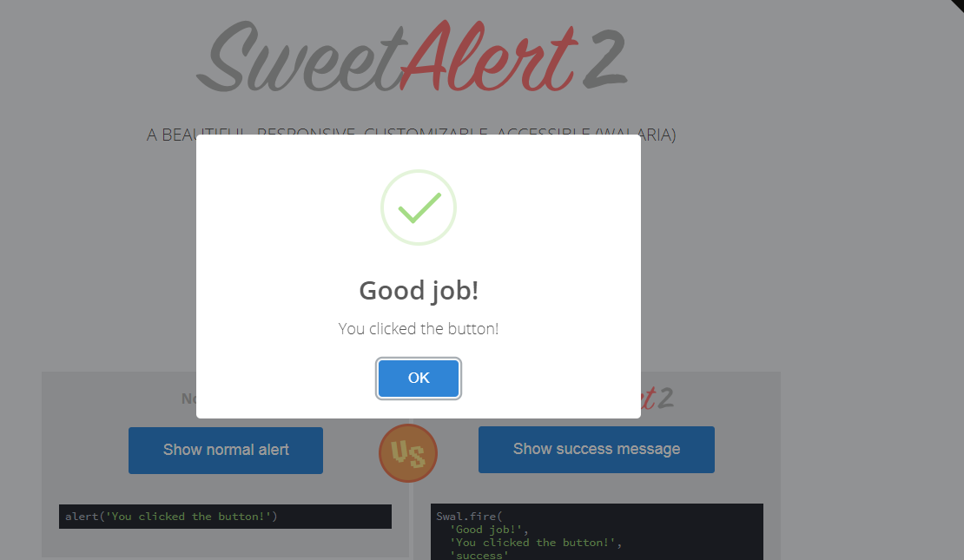Click the Show success message button
Screen dimensions: 964x560
(597, 450)
